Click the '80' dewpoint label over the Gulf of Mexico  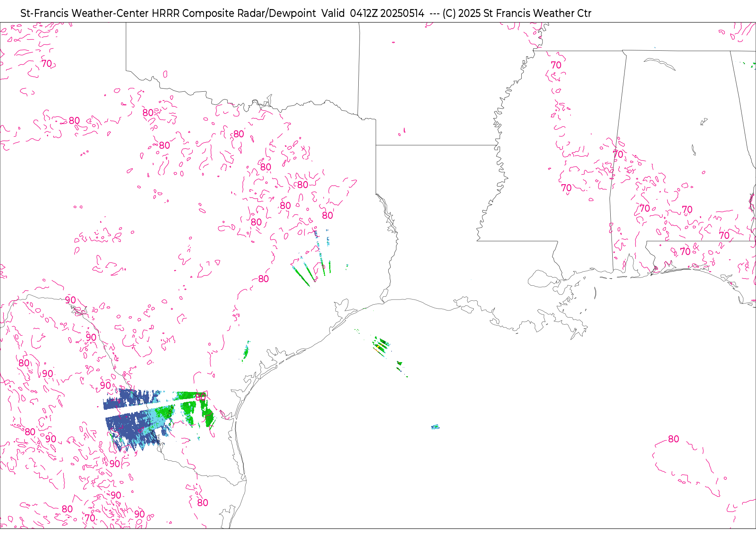(673, 439)
